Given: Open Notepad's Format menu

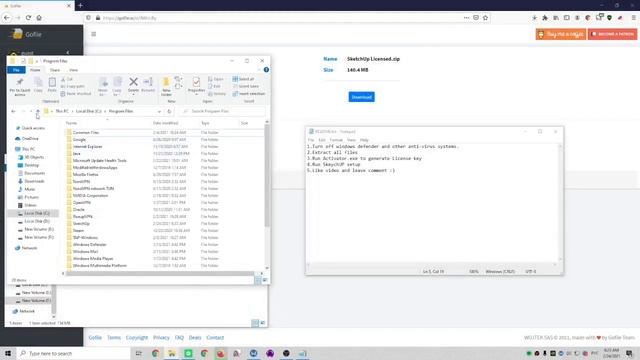Looking at the screenshot, I should (336, 140).
